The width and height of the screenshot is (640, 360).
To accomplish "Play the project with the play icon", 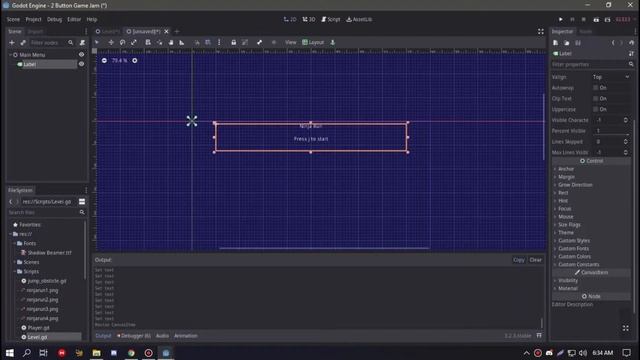I will click(x=561, y=19).
